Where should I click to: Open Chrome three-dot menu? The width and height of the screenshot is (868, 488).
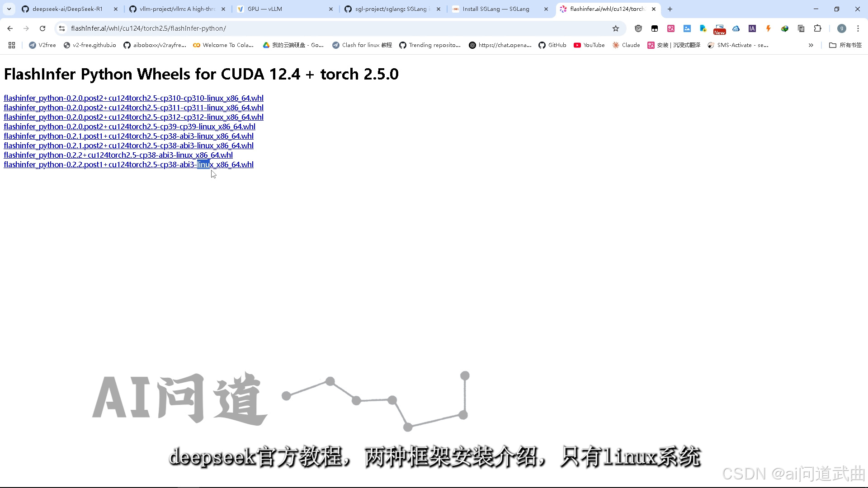[858, 28]
